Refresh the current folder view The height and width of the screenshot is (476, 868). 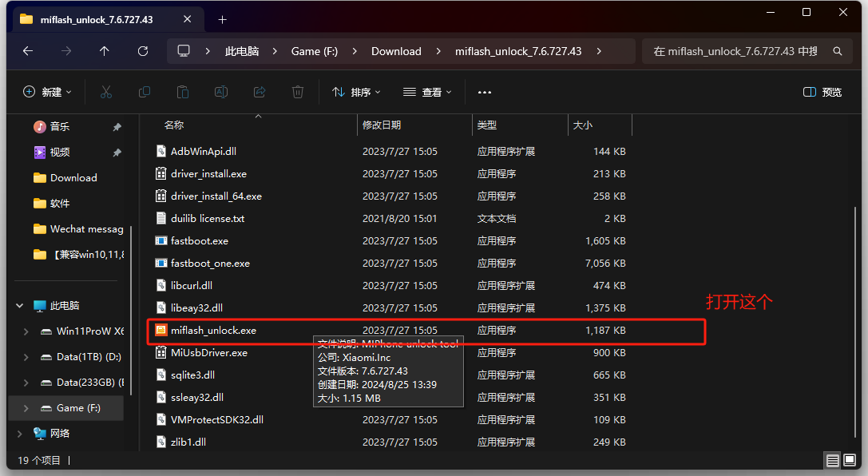143,51
